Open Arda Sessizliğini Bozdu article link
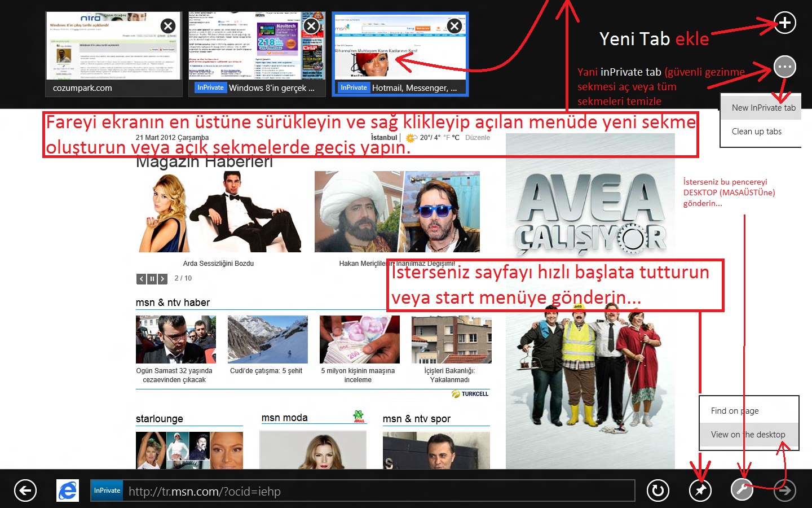The height and width of the screenshot is (508, 812). (218, 264)
